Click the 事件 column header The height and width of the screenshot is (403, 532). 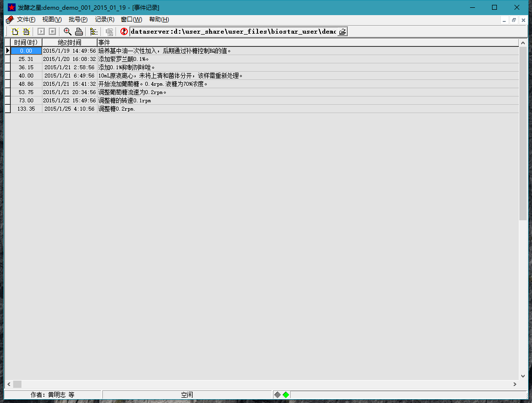click(x=307, y=43)
